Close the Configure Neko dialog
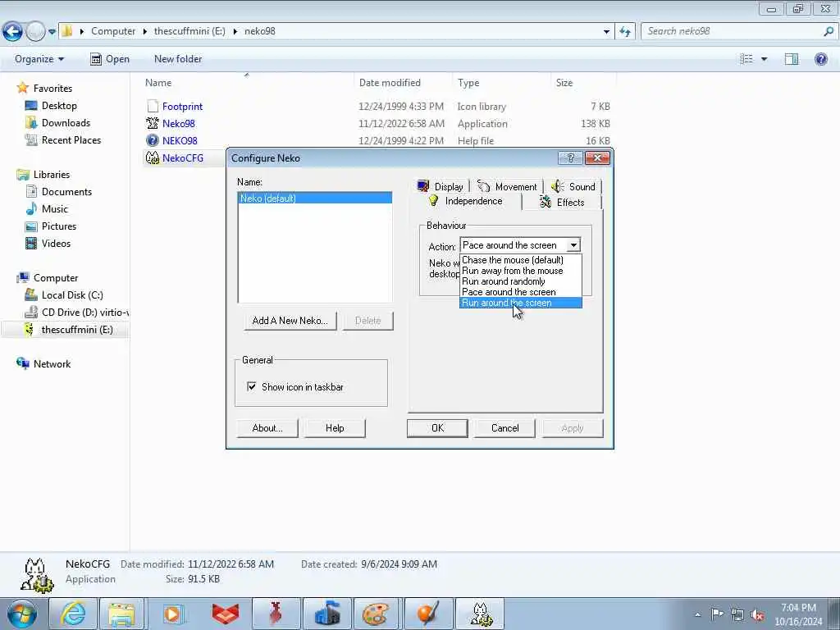The image size is (840, 630). pyautogui.click(x=597, y=157)
